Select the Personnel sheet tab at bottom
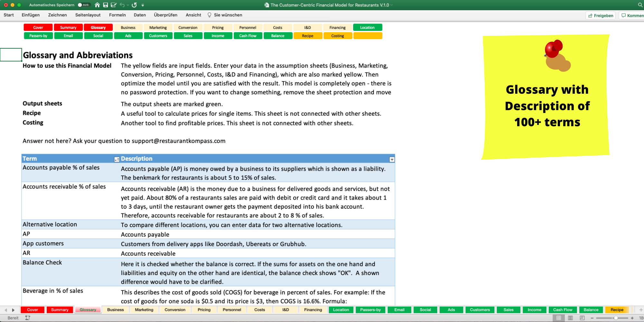The height and width of the screenshot is (322, 644). click(x=232, y=310)
